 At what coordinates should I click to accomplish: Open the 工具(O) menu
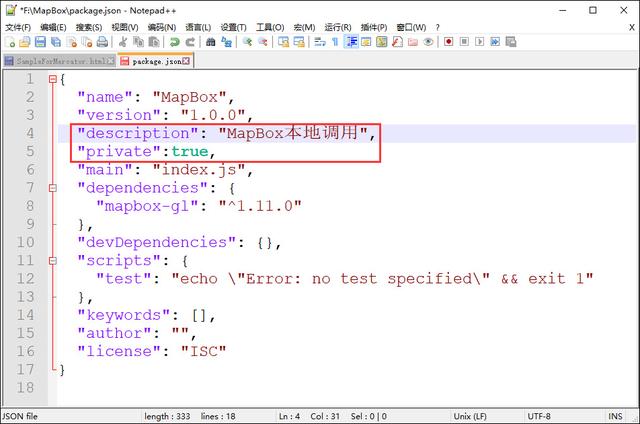click(x=270, y=27)
